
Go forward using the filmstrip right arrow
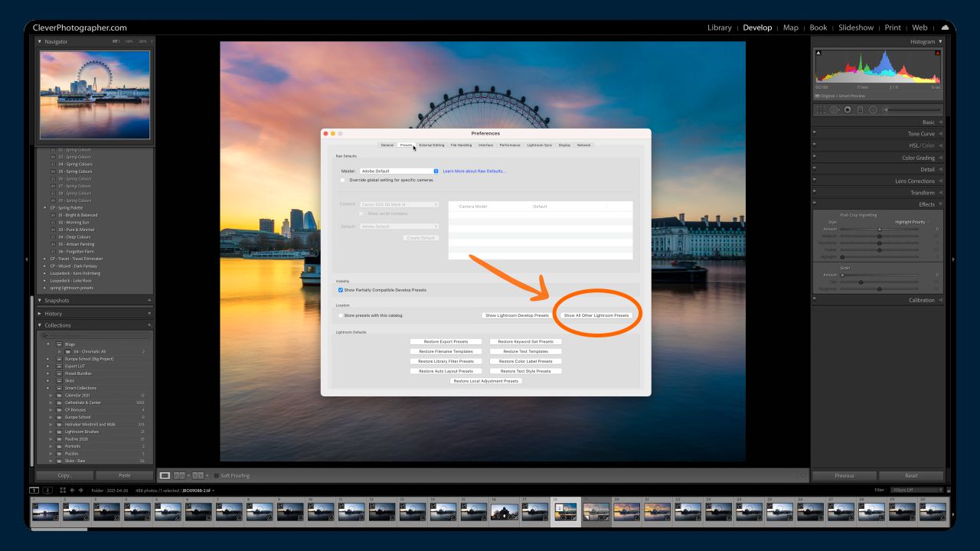click(x=80, y=490)
